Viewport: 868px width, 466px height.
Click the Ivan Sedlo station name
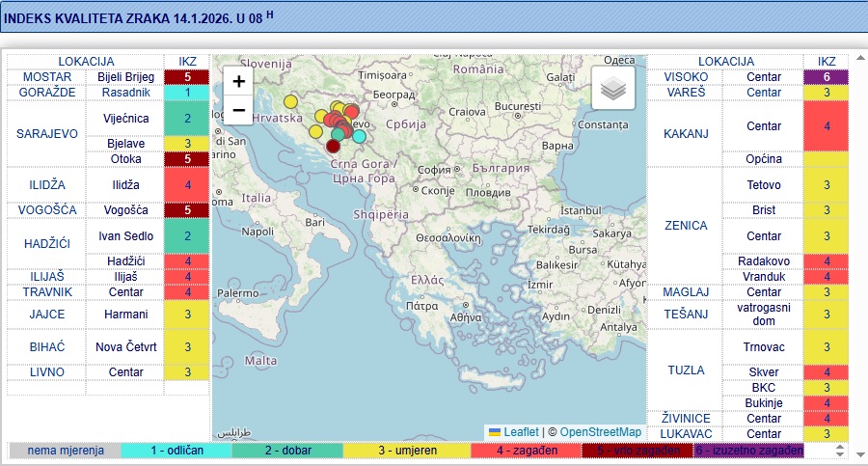point(125,235)
